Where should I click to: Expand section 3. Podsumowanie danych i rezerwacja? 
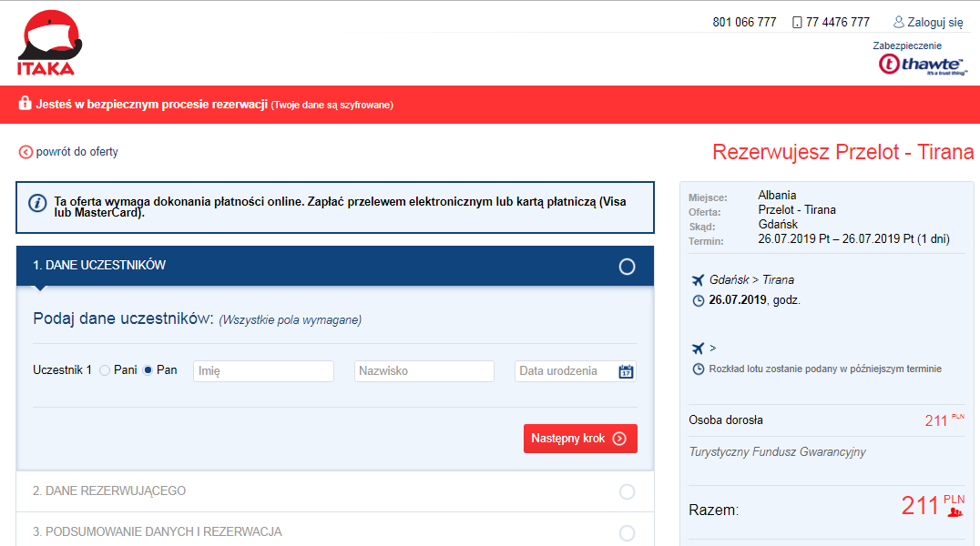pyautogui.click(x=335, y=530)
